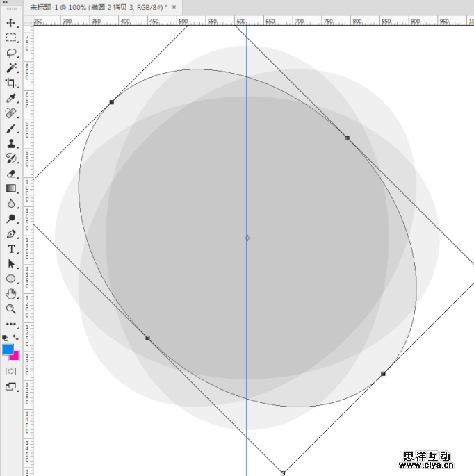The height and width of the screenshot is (476, 474).
Task: Activate the Horizontal Type tool
Action: tap(11, 249)
